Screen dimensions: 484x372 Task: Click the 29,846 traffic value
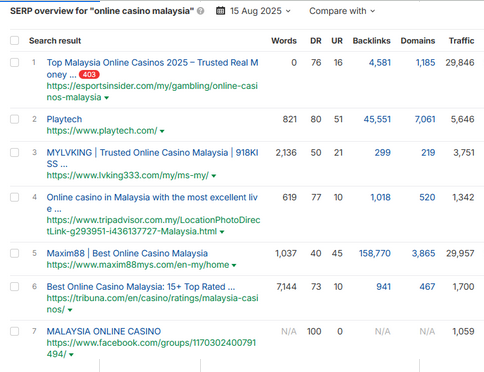coord(460,63)
